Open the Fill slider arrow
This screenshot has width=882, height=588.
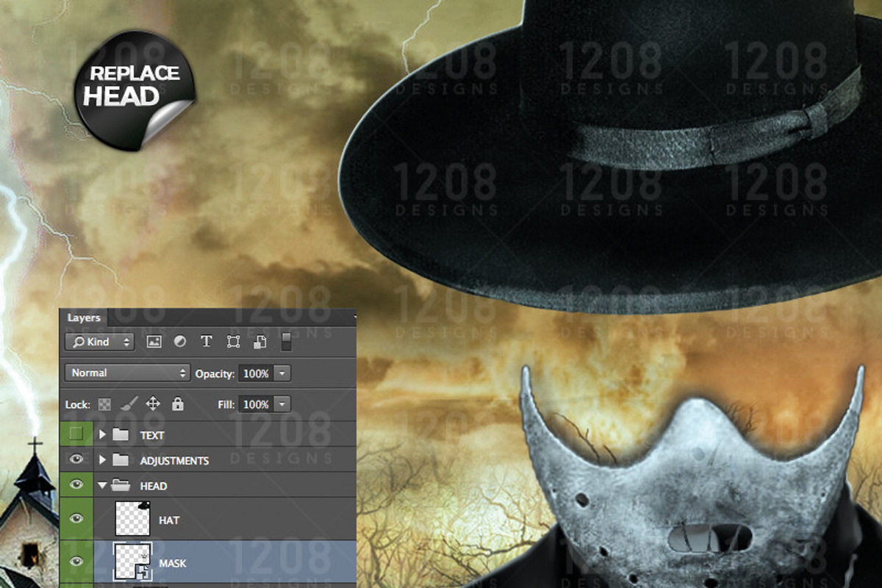(x=283, y=404)
